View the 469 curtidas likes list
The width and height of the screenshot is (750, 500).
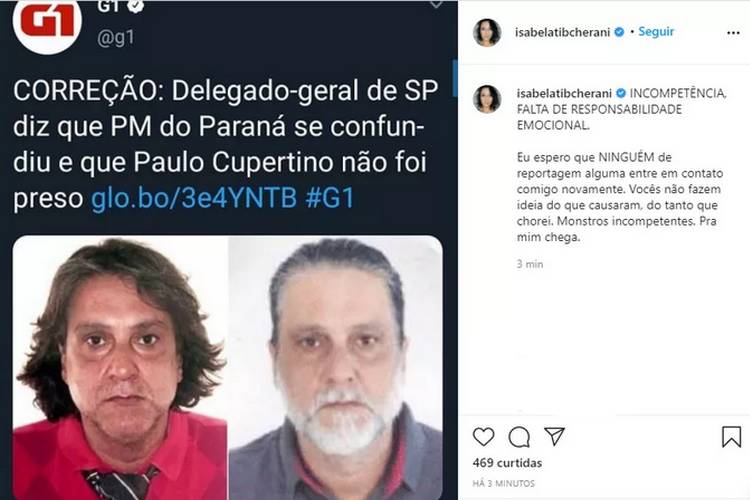(x=507, y=463)
